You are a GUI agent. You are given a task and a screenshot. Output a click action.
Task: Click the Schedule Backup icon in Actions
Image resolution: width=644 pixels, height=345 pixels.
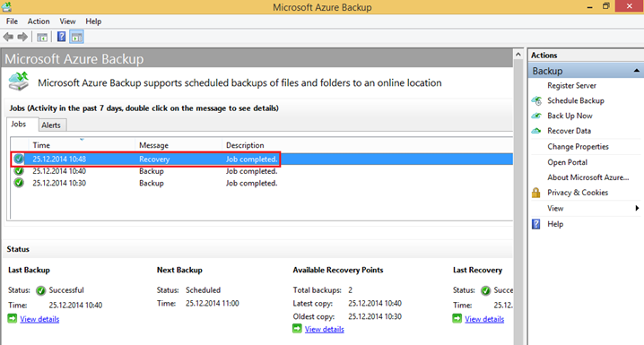[x=536, y=100]
